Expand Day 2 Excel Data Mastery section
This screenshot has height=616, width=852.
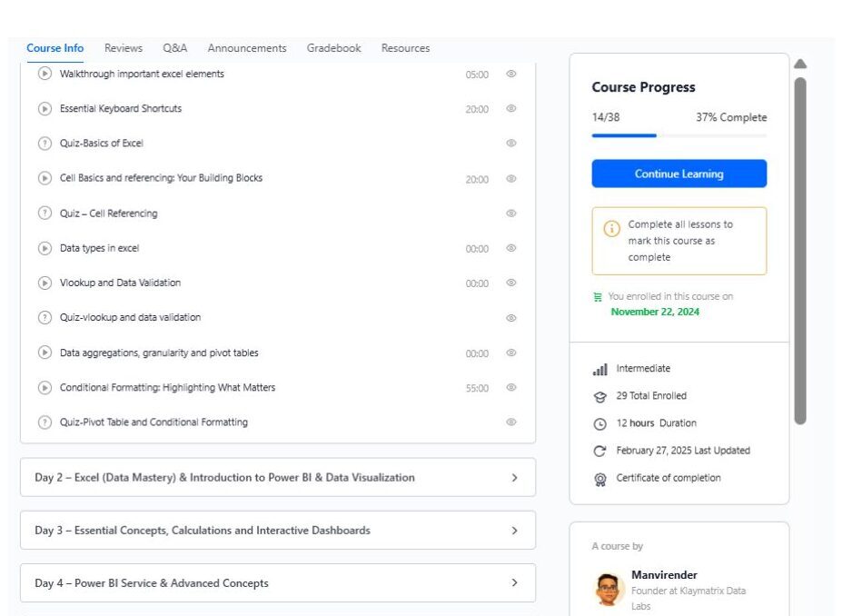(278, 477)
